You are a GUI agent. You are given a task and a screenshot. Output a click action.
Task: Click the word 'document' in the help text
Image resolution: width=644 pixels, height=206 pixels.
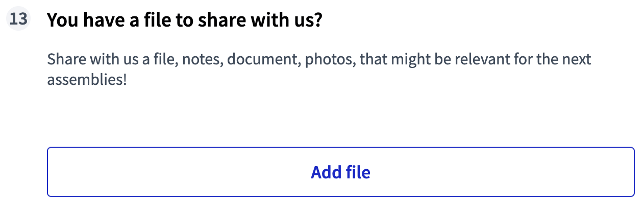[264, 59]
